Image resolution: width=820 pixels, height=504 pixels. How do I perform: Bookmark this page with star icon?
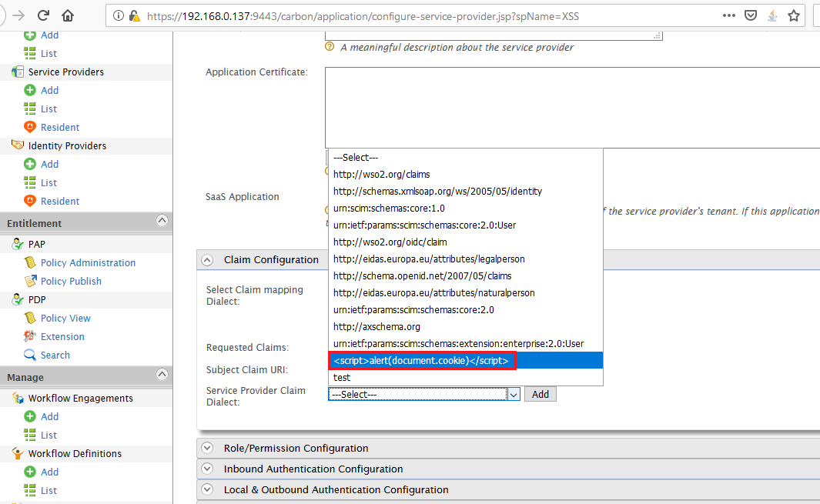(x=794, y=15)
